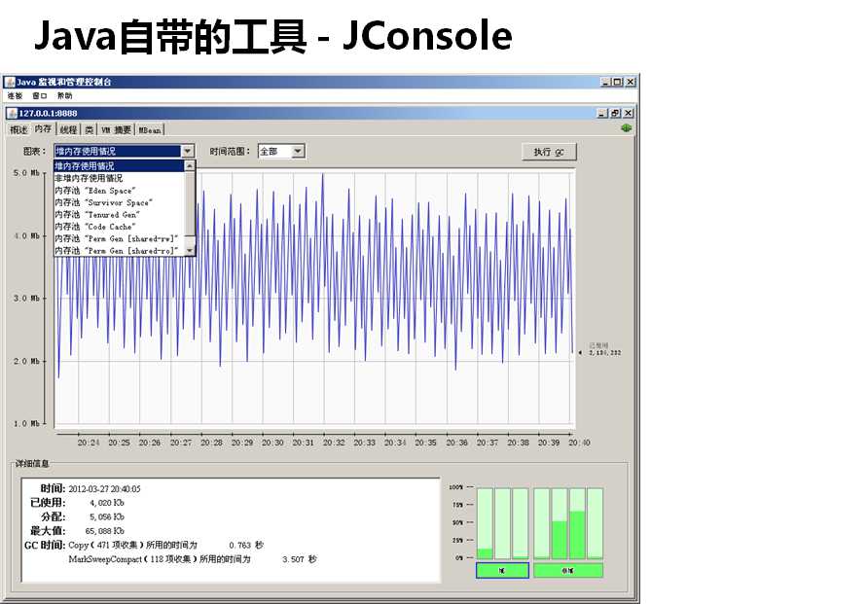Click the 20:24 time axis label

(x=89, y=444)
